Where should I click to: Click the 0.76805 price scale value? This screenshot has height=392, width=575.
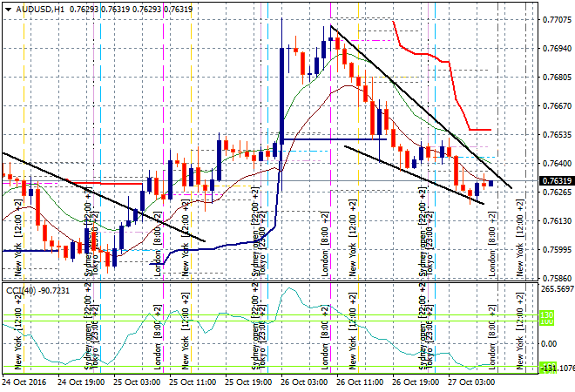(557, 77)
